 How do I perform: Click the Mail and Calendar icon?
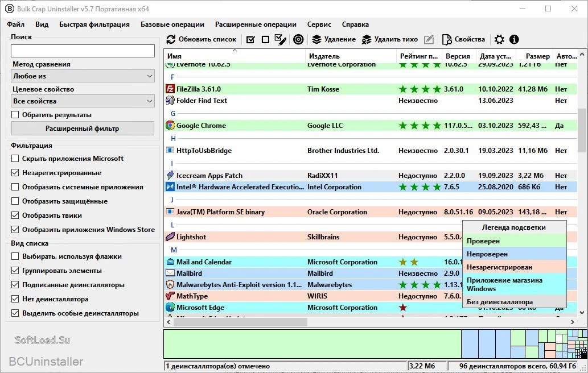point(170,262)
